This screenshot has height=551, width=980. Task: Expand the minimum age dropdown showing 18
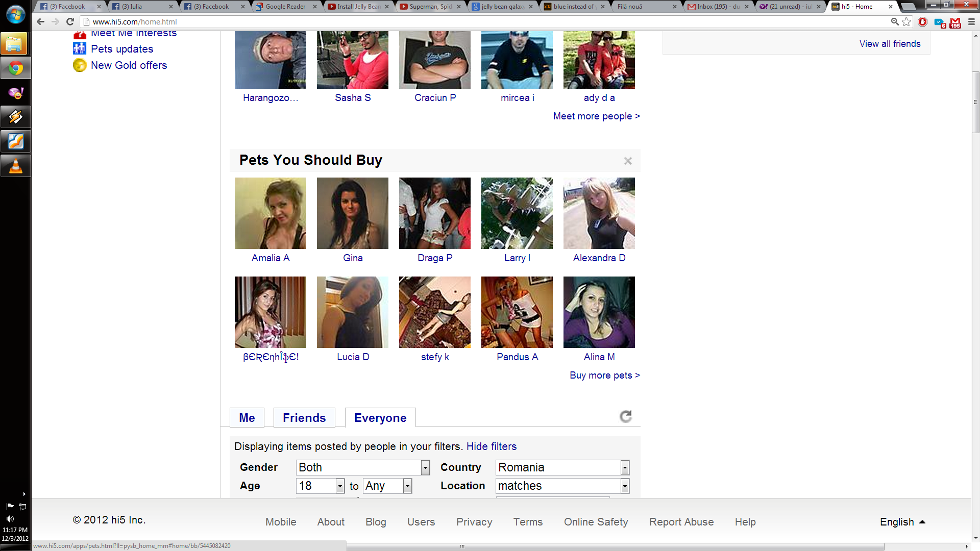point(340,486)
